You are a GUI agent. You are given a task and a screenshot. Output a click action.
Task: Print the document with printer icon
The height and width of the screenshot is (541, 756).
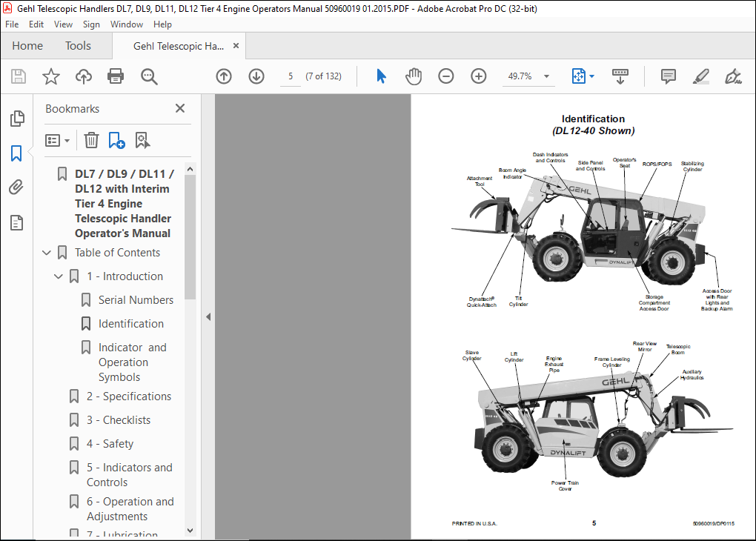click(x=116, y=76)
